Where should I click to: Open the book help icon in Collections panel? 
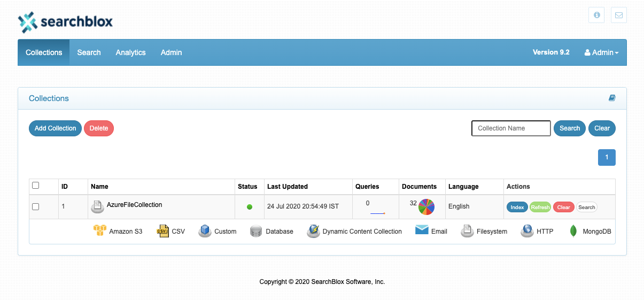612,98
